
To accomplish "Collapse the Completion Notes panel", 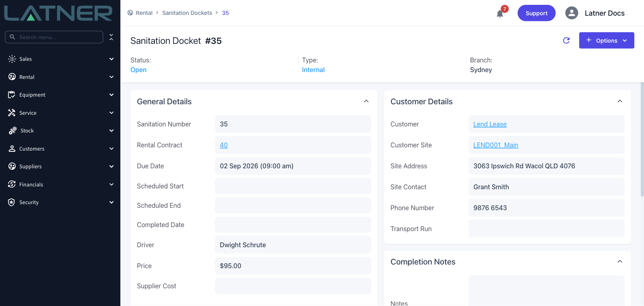I will 620,261.
